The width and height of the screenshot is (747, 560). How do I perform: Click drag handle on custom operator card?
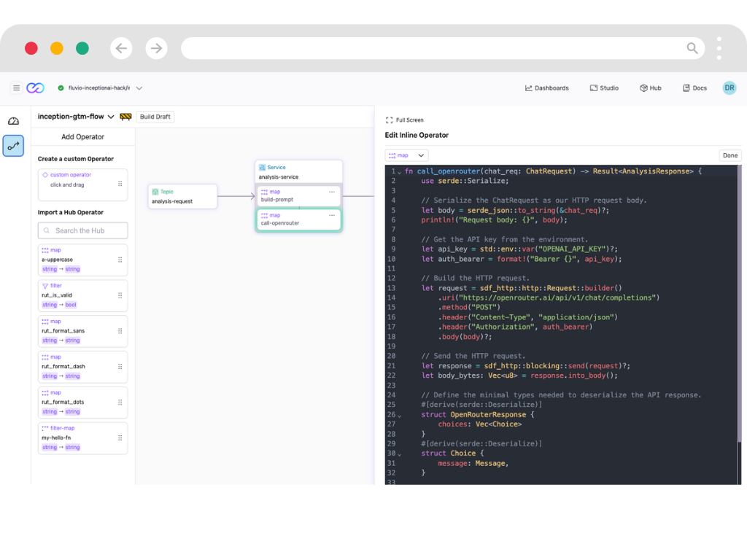pos(120,184)
